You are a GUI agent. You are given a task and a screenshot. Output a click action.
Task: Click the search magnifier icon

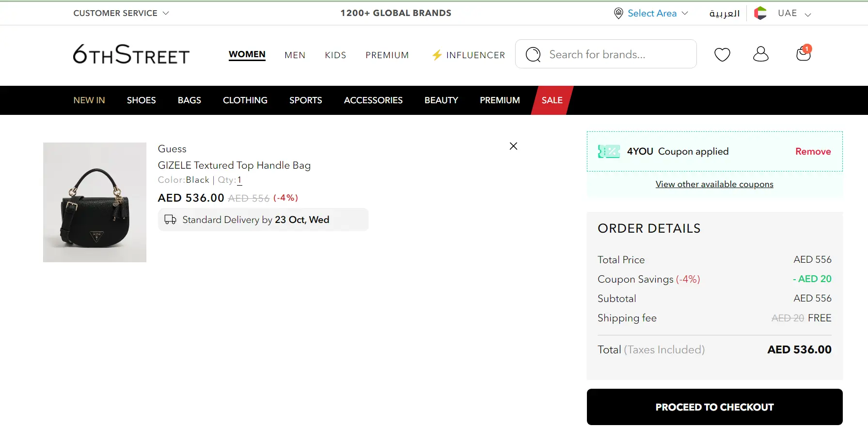(533, 54)
